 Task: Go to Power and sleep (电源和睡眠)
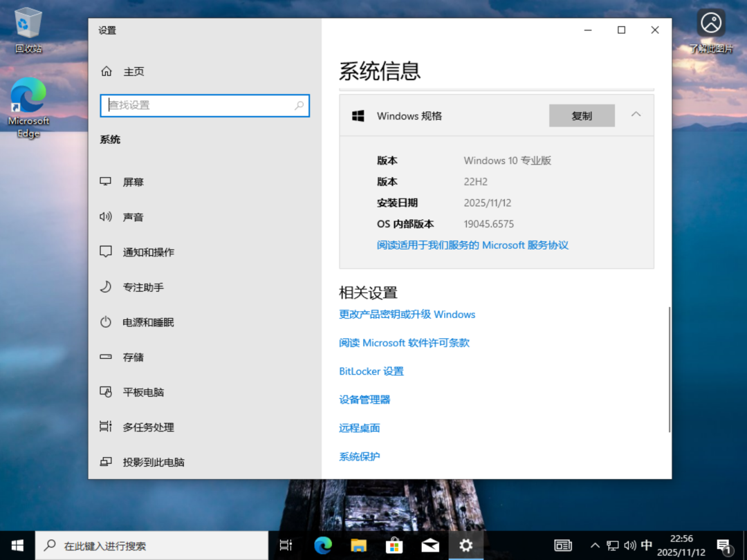point(148,322)
